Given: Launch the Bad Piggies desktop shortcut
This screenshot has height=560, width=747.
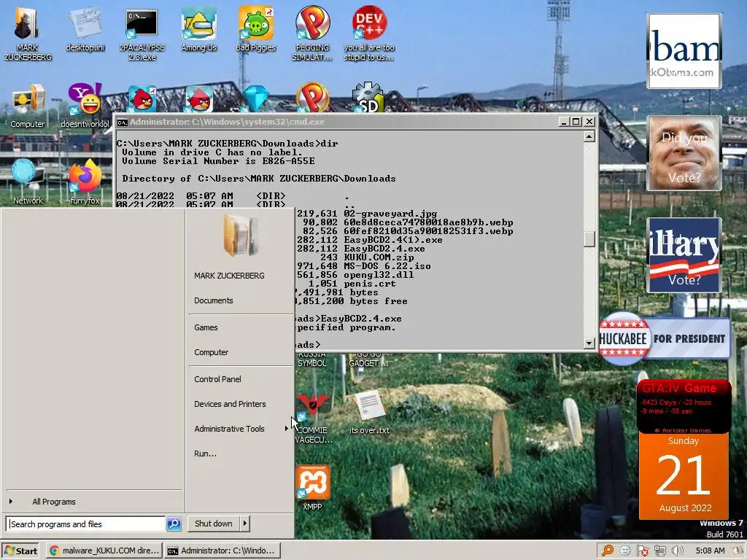Looking at the screenshot, I should click(256, 29).
